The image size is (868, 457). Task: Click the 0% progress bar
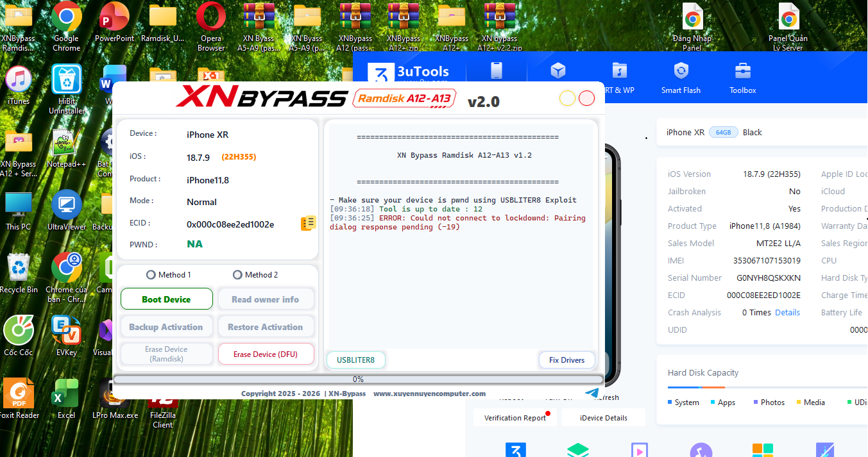358,379
